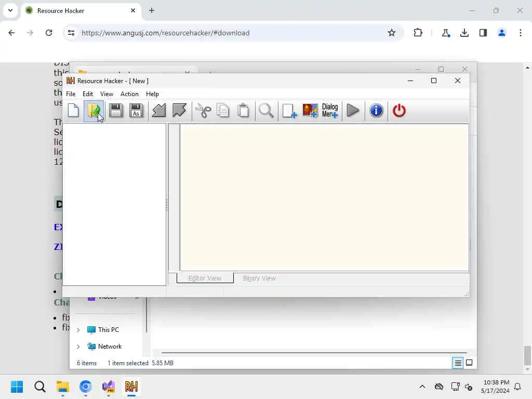
Task: Open the notifications bell
Action: coord(517,387)
